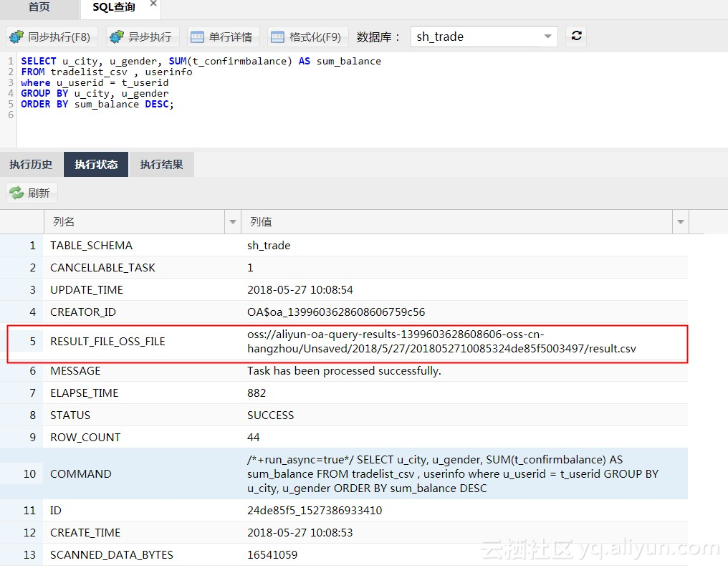The image size is (728, 568).
Task: Select the ELAPSE_TIME value 882
Action: tap(257, 393)
